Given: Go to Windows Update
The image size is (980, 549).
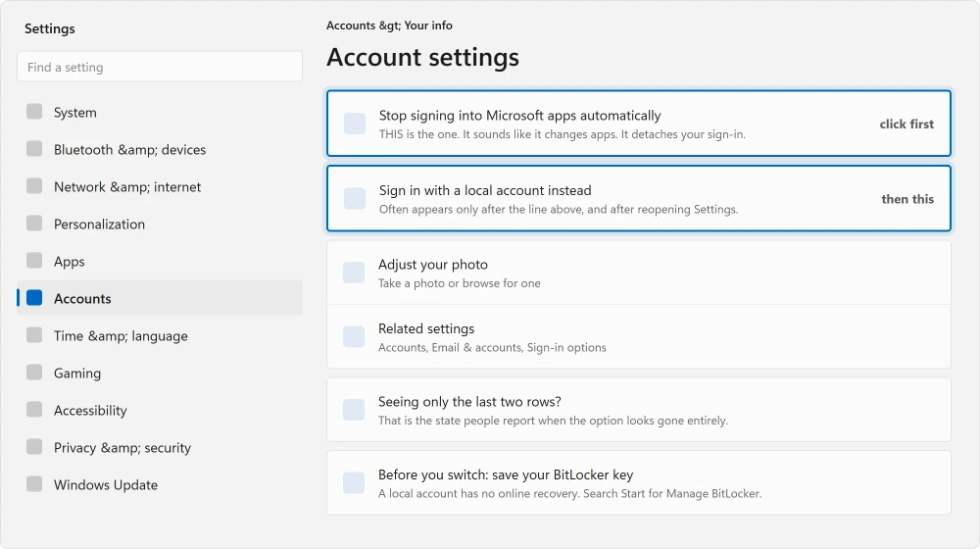Looking at the screenshot, I should (x=160, y=484).
